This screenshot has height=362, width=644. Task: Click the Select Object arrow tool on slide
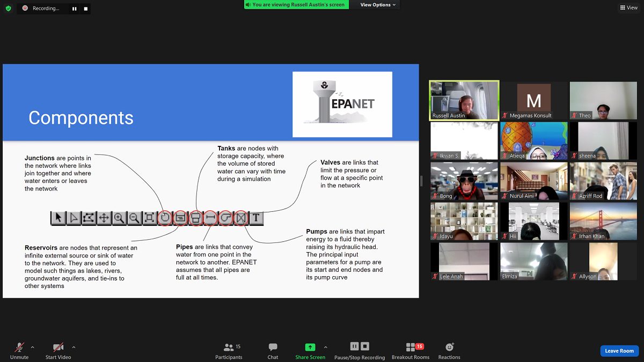point(58,218)
